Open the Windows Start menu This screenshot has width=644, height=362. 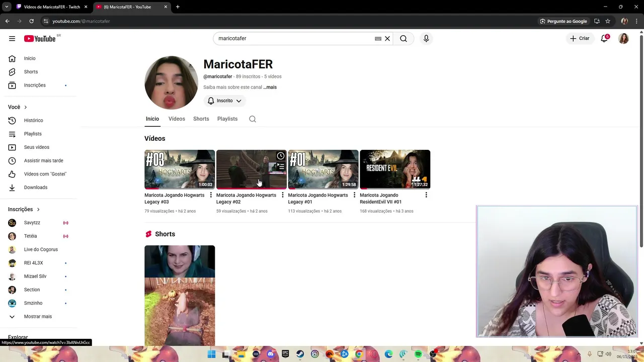(211, 354)
